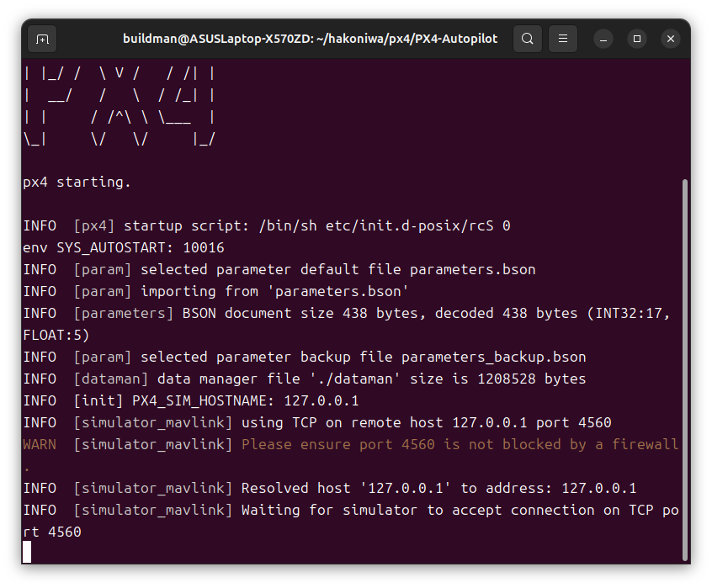Click the PX4_SIM_HOSTNAME line
Image resolution: width=712 pixels, height=588 pixels.
(191, 400)
